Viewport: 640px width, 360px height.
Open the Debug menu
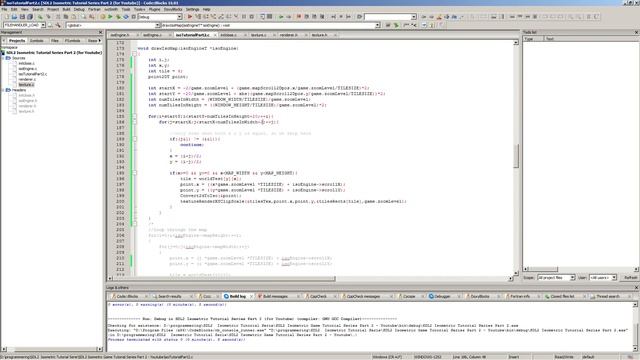click(x=79, y=9)
